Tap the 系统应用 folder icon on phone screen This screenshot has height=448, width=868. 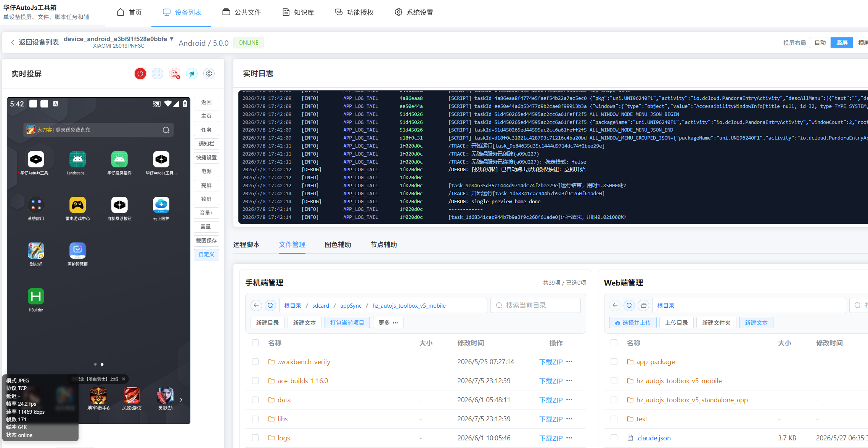click(36, 205)
